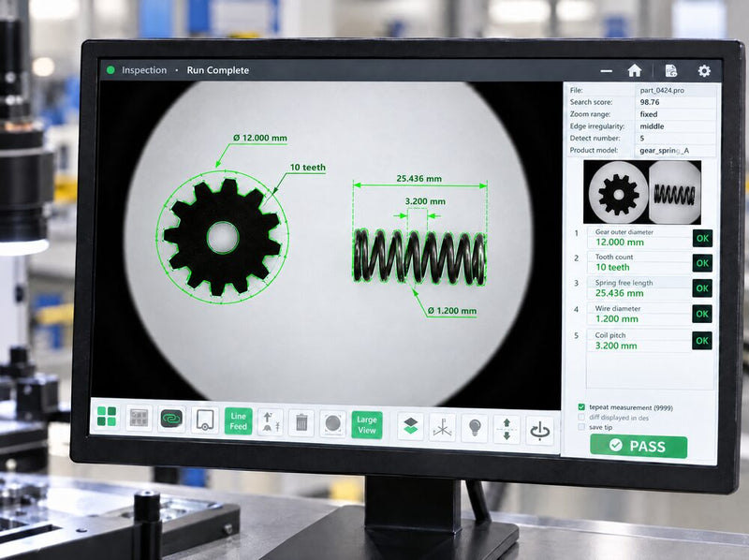Click the tablet with circle icon
This screenshot has width=749, height=560.
205,420
